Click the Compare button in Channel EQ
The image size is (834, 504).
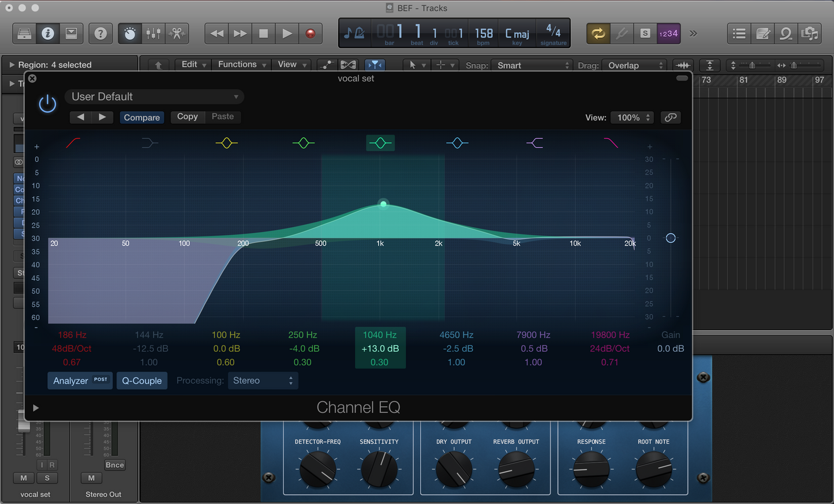coord(142,117)
